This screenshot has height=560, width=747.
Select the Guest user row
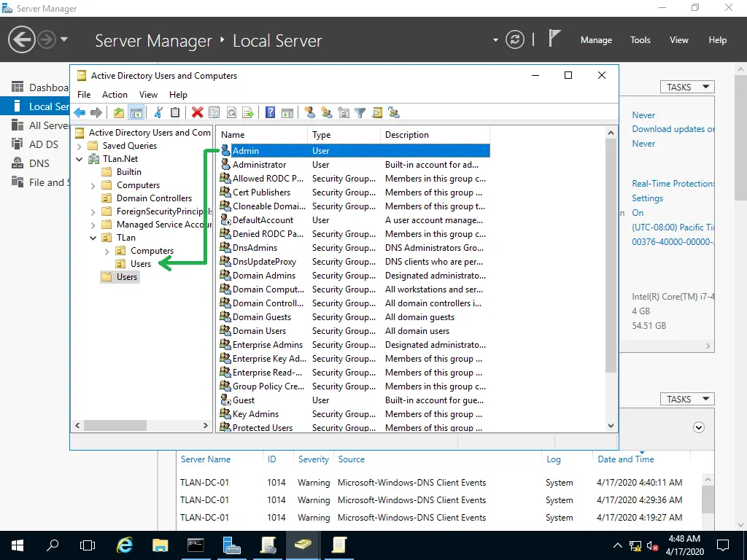[x=355, y=400]
